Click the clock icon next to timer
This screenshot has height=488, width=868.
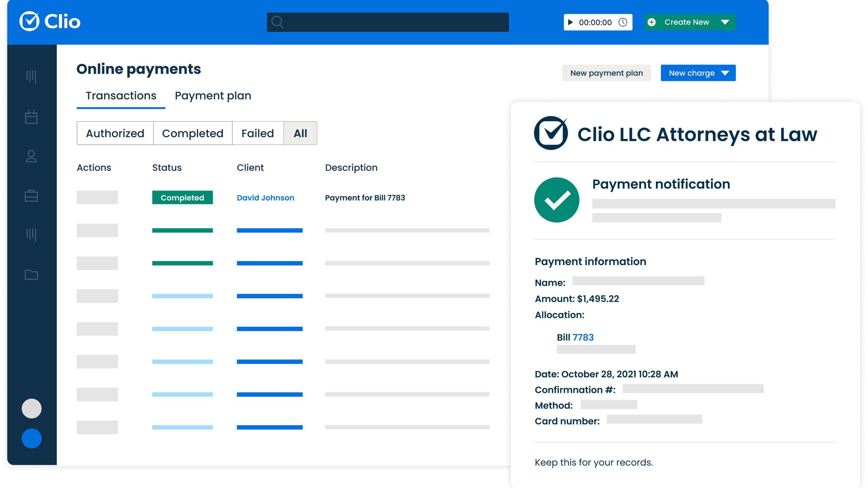pos(625,22)
